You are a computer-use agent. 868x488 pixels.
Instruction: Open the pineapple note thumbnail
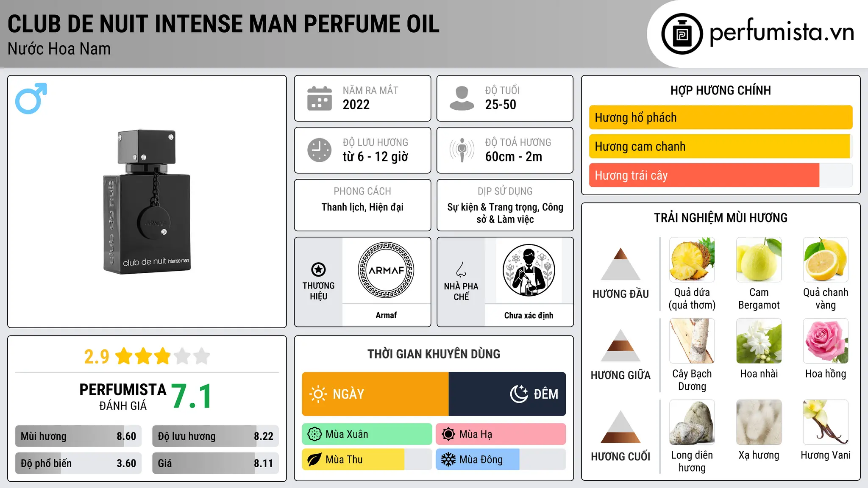pyautogui.click(x=692, y=260)
